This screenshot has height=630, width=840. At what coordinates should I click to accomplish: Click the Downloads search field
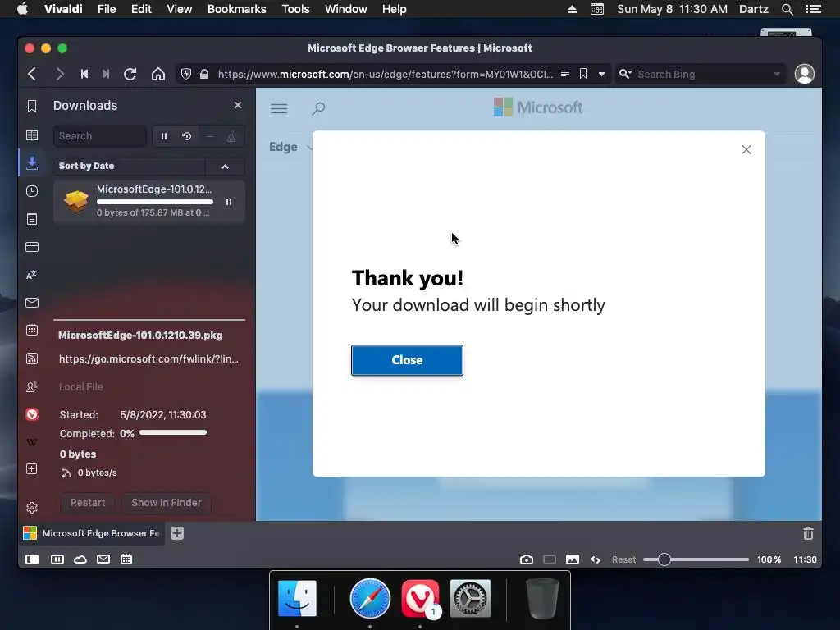[99, 136]
